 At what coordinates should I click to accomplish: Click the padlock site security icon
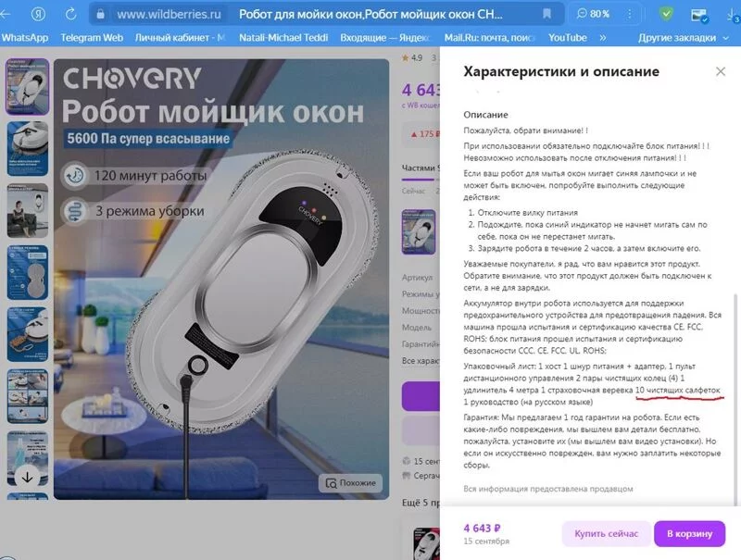[100, 15]
